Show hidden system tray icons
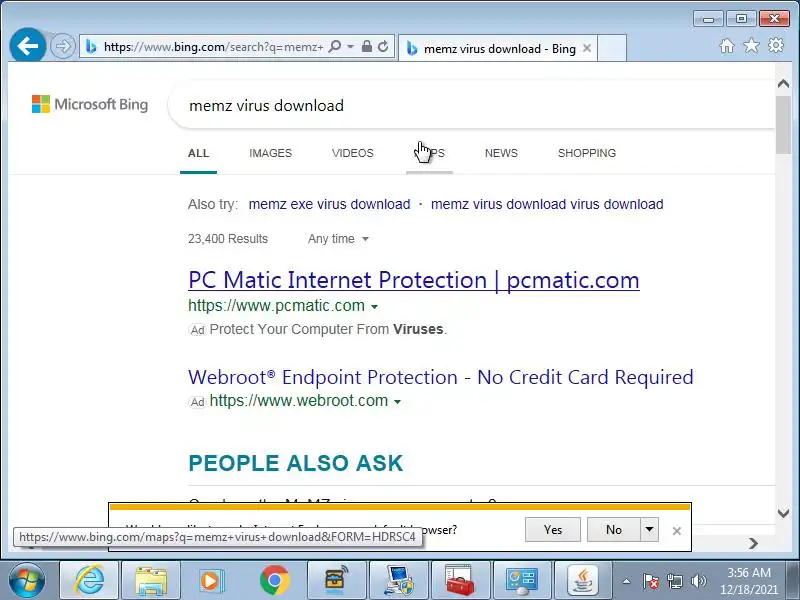Screen dimensions: 800x600 [627, 581]
